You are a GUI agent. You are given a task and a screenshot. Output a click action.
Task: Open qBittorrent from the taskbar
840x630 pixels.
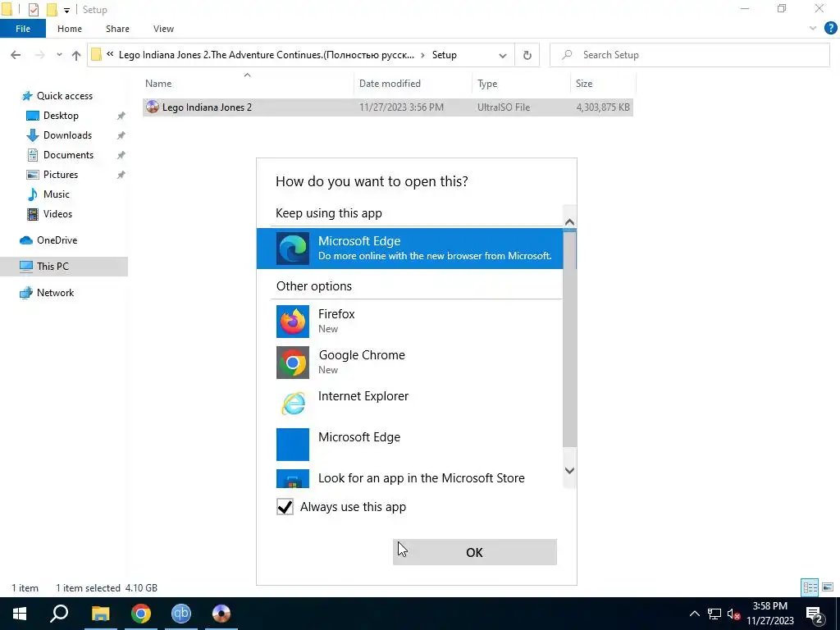pos(181,614)
